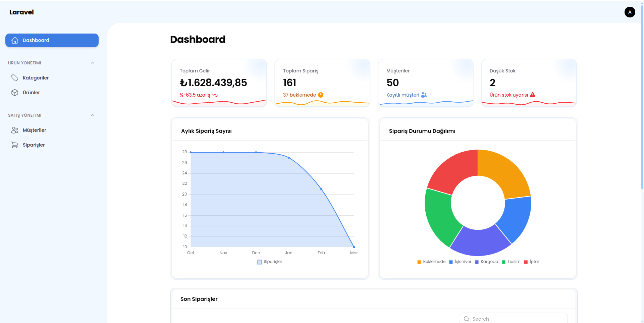Click the home icon beside Dashboard
The image size is (644, 323).
pos(15,40)
